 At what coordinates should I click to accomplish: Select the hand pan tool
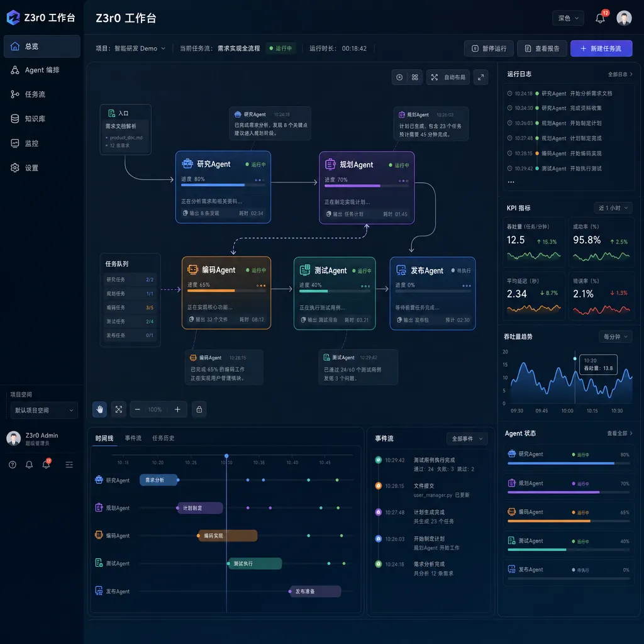click(99, 409)
